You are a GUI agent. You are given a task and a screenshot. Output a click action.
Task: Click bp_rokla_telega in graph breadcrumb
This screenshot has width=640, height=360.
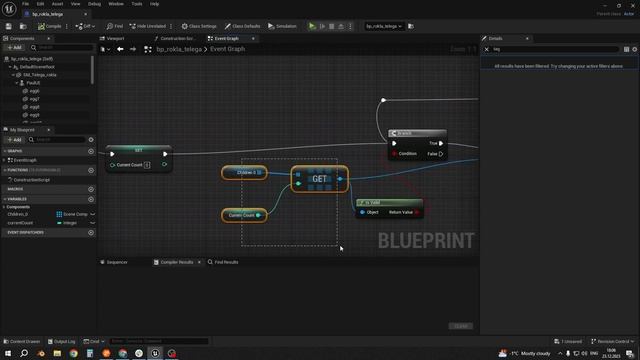(x=179, y=49)
